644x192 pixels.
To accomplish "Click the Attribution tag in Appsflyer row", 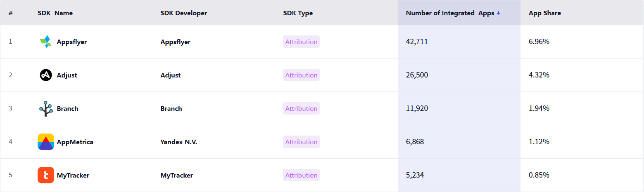I will [301, 42].
